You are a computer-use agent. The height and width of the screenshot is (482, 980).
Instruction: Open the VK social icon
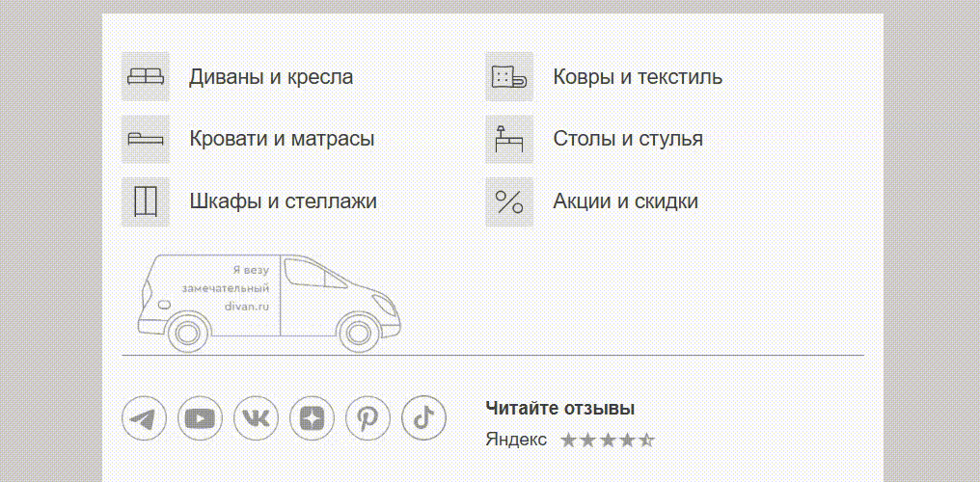point(257,418)
